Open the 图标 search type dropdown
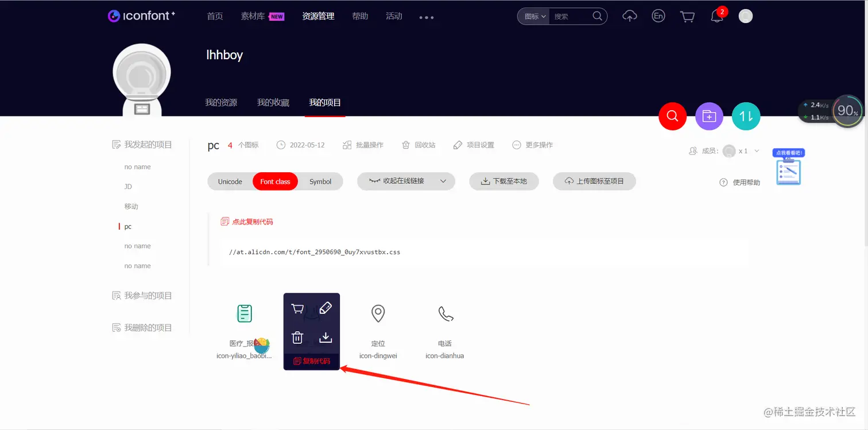 click(x=534, y=16)
